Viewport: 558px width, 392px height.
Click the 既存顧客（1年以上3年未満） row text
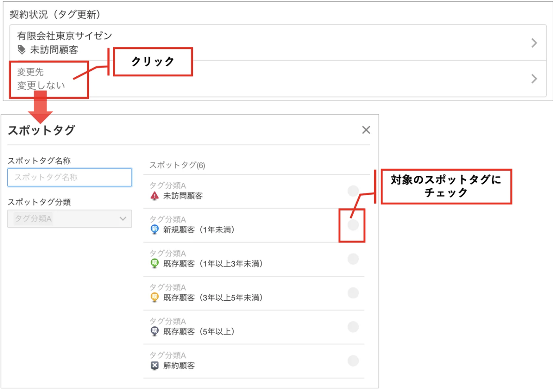(x=213, y=264)
